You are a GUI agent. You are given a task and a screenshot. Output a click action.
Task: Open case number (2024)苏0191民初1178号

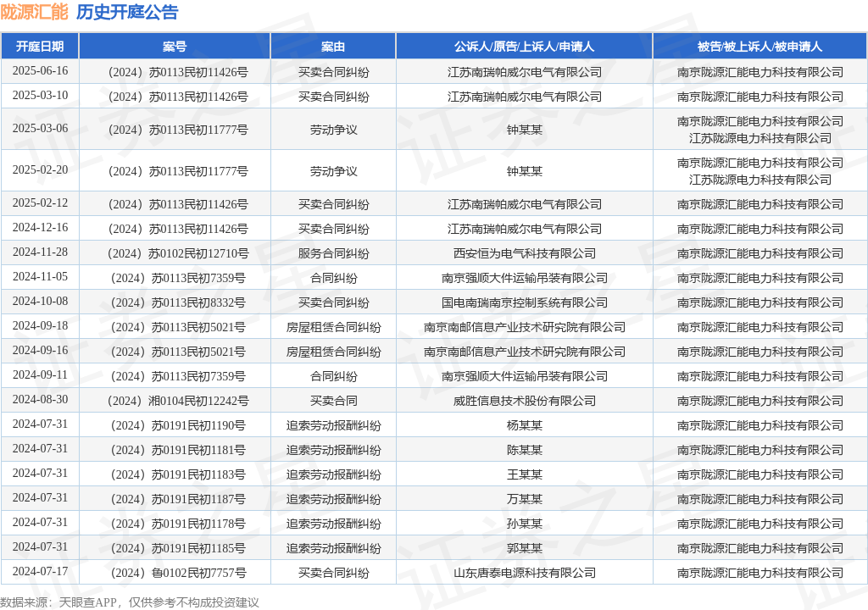pos(175,524)
